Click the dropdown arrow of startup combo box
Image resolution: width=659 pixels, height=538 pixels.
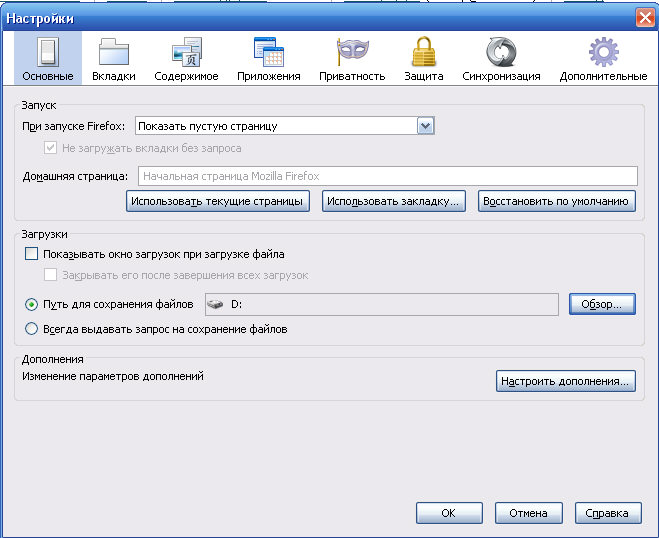tap(425, 126)
